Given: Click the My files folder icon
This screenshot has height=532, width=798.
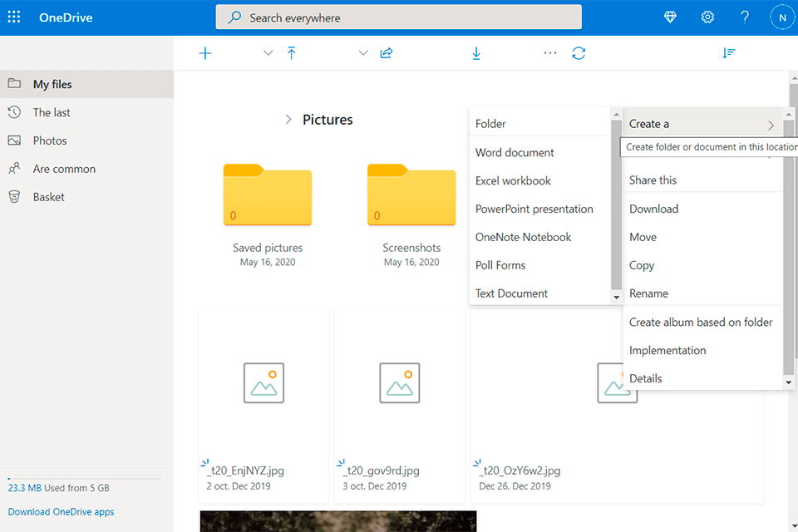Looking at the screenshot, I should tap(14, 83).
